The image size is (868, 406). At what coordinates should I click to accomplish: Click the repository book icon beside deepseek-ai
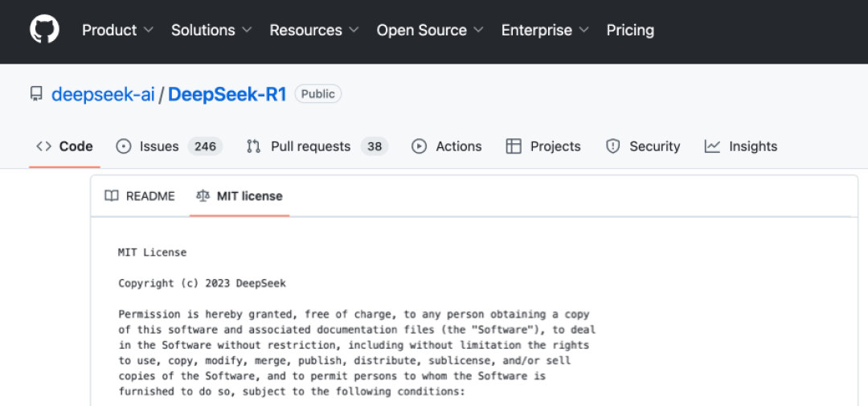pos(36,94)
